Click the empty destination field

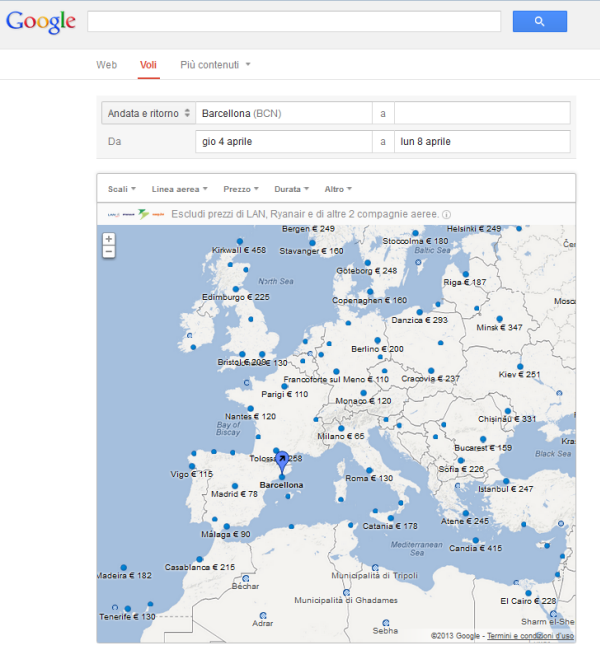click(x=482, y=113)
